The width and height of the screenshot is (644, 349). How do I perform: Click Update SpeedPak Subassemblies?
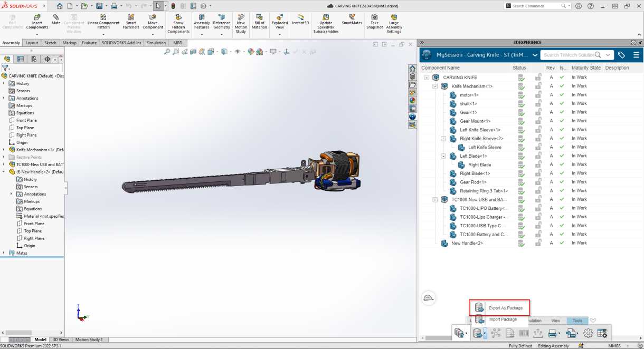326,24
